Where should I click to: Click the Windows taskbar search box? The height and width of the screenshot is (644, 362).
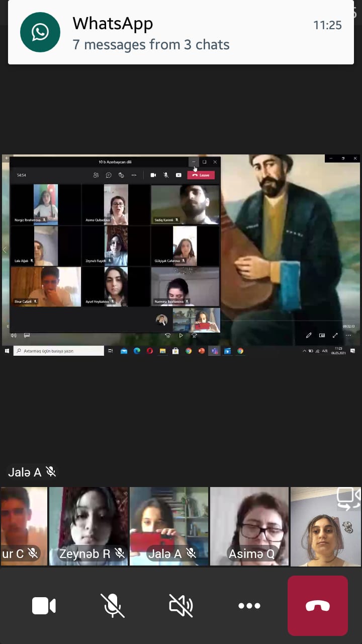(x=59, y=351)
